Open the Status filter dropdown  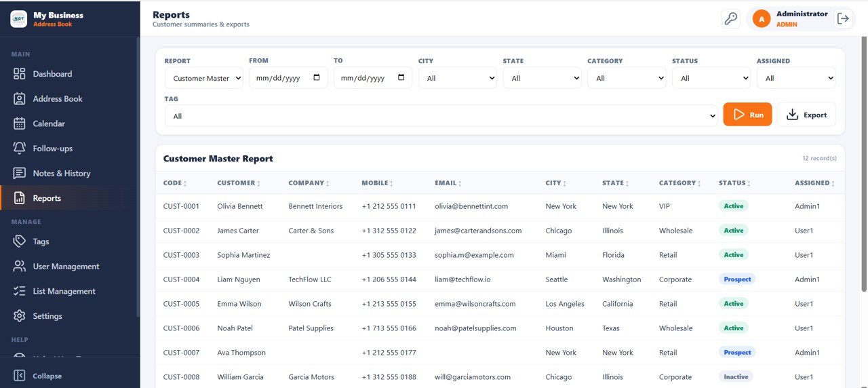711,78
